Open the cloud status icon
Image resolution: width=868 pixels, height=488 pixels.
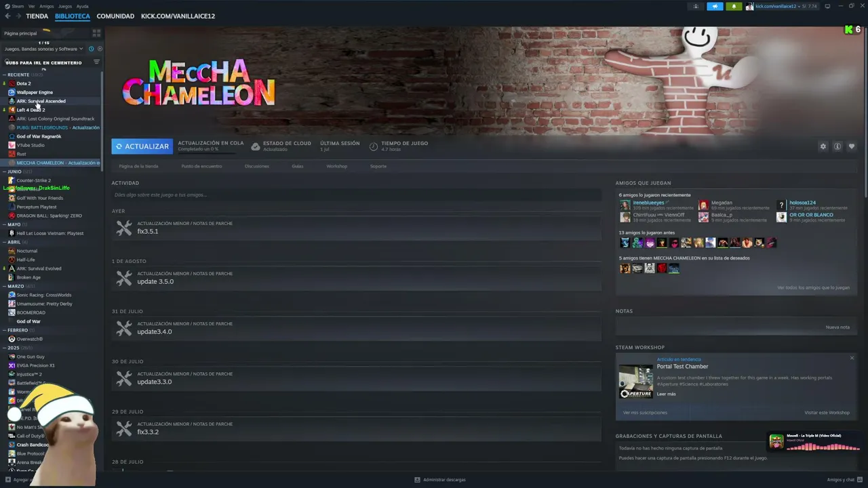pos(256,146)
